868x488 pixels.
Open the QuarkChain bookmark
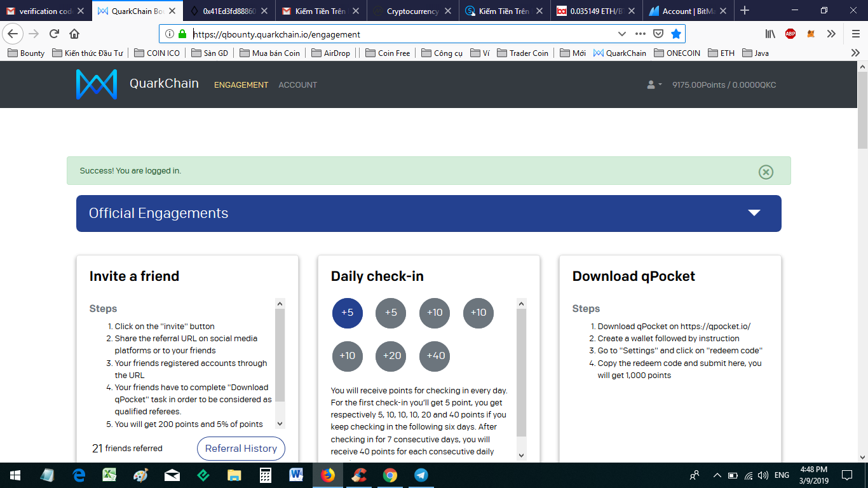(620, 53)
